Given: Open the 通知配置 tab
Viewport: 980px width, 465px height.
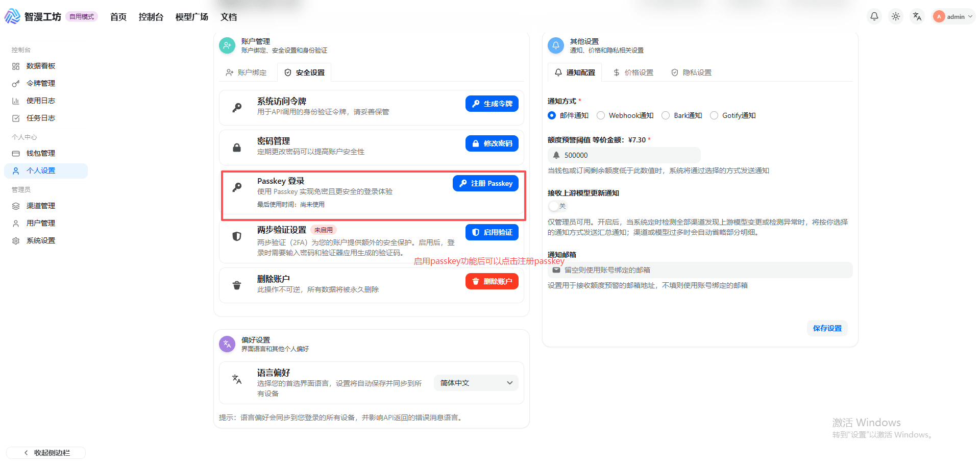Looking at the screenshot, I should click(x=575, y=72).
